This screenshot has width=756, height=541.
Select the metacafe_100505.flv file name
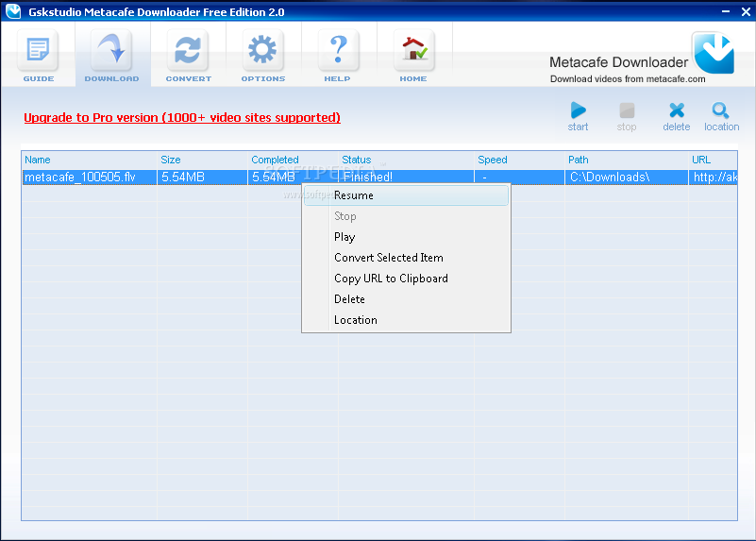(80, 177)
